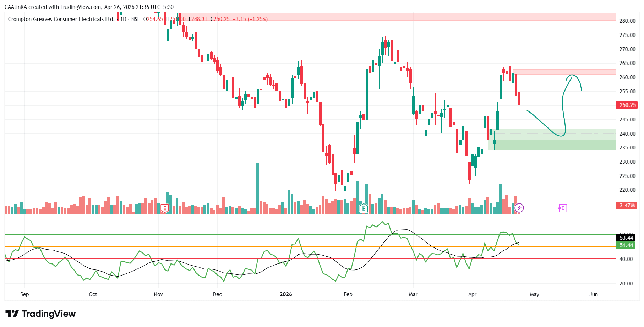Click the May label on the time axis
This screenshot has height=327, width=644.
coord(534,294)
